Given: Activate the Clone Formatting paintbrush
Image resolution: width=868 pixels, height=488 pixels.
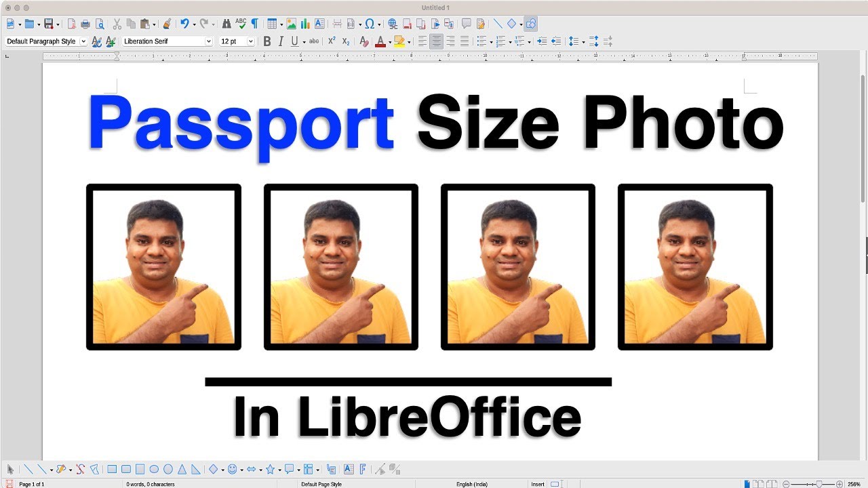Looking at the screenshot, I should pos(167,24).
